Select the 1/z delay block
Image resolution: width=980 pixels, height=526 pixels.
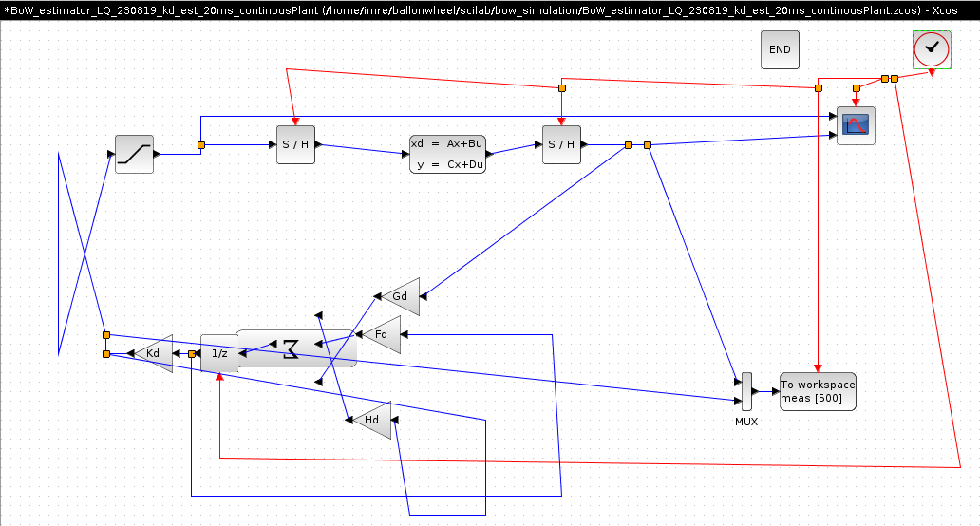[219, 353]
